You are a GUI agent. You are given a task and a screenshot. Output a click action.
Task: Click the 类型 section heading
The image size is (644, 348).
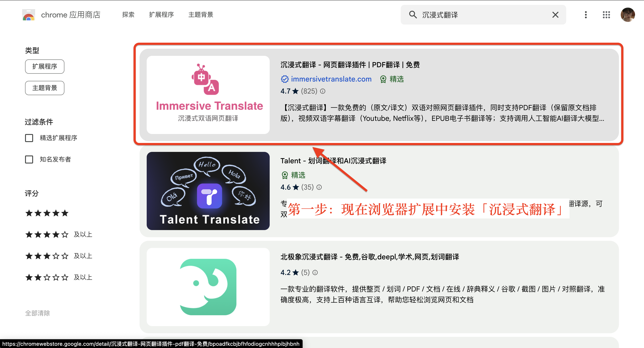(32, 51)
